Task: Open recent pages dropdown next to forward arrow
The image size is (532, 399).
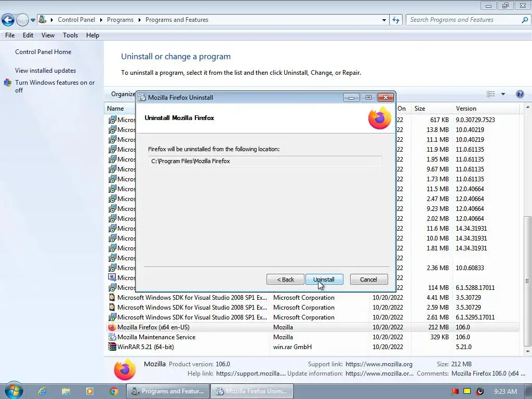Action: point(33,20)
